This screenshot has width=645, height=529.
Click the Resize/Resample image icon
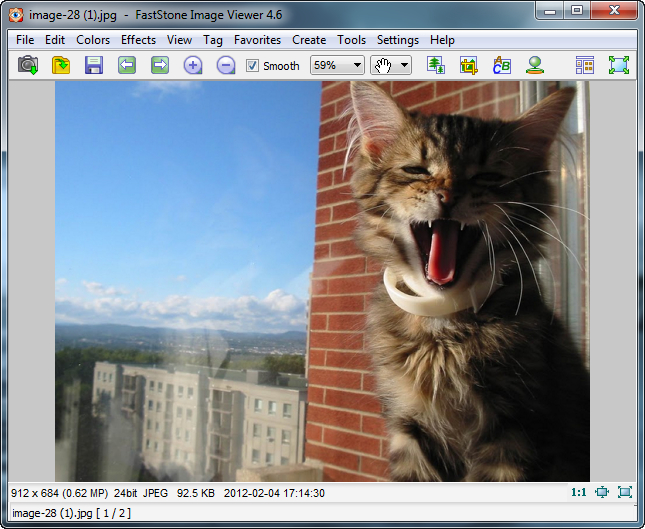point(436,65)
